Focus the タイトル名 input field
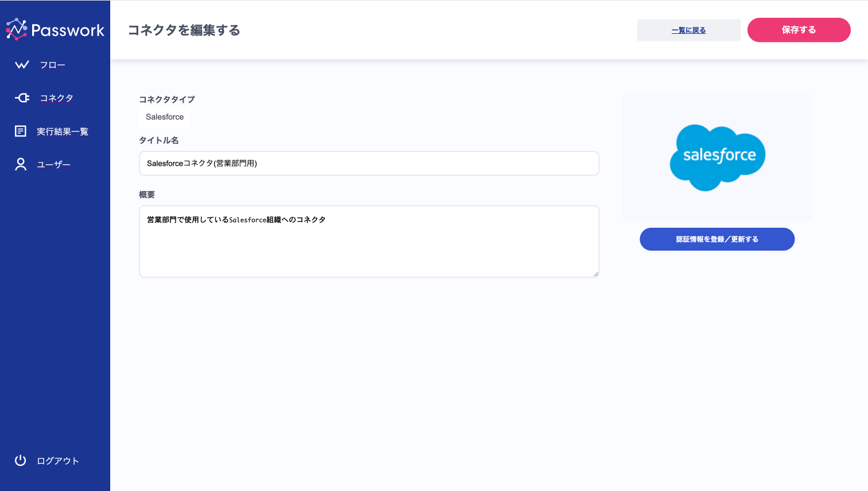The width and height of the screenshot is (868, 491). [x=369, y=163]
